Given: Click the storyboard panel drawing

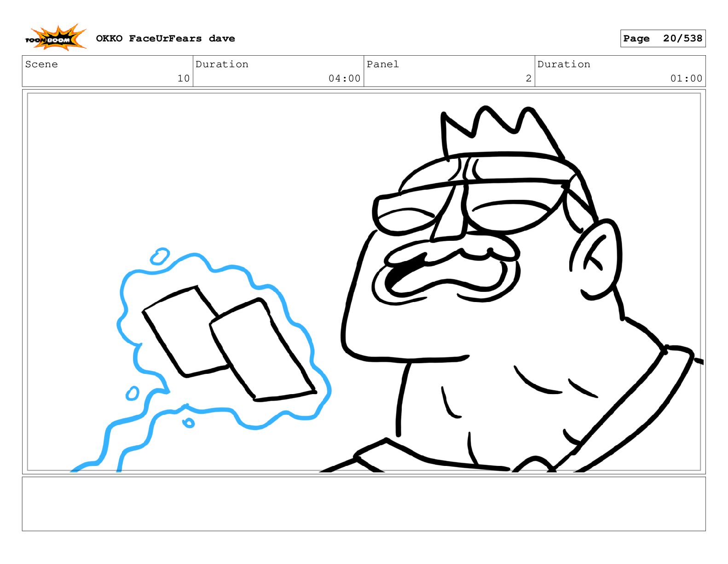Looking at the screenshot, I should pos(364,282).
